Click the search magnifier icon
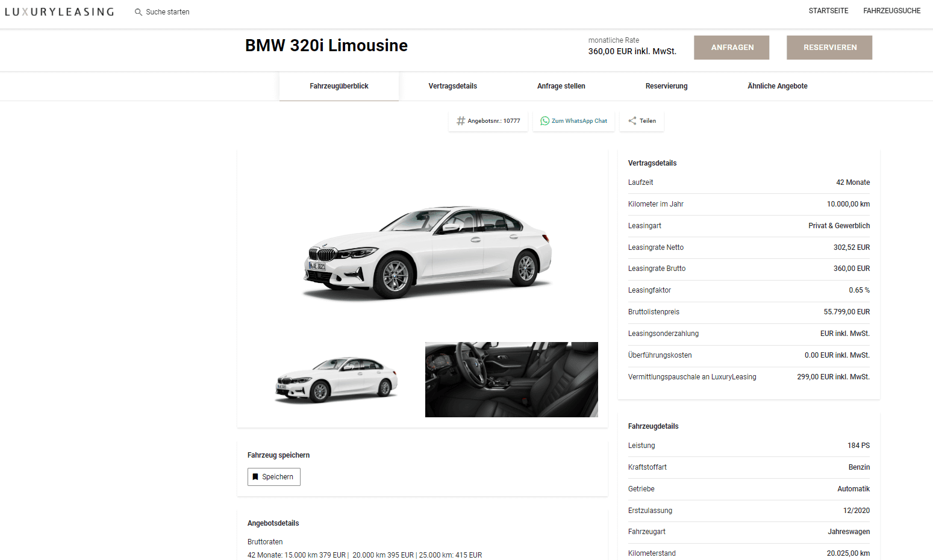Screen dimensions: 933x560 point(139,12)
